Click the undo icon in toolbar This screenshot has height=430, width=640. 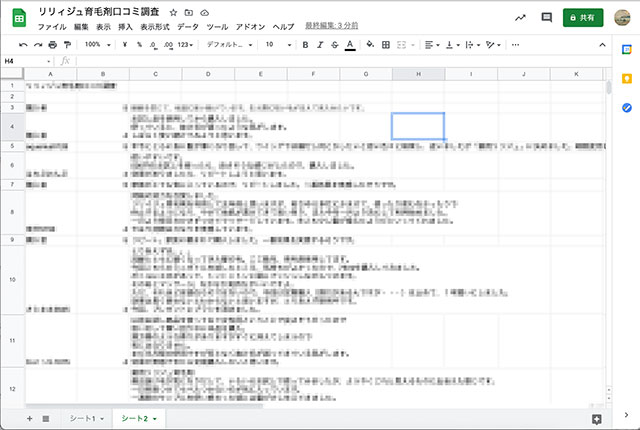tap(24, 45)
